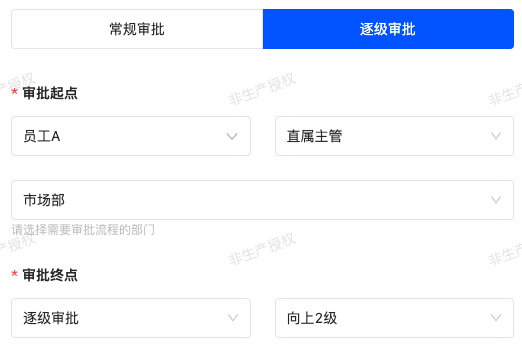Click the 审批起点 section label
Viewport: 522px width, 361px height.
click(50, 93)
